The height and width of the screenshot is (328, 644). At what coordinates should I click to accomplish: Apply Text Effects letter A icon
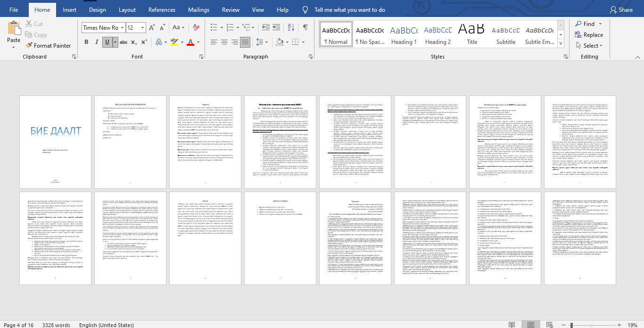(158, 42)
